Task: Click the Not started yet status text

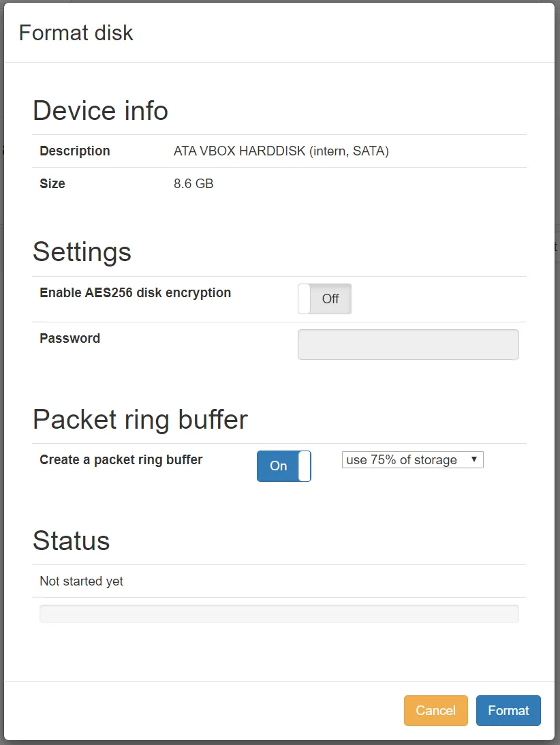Action: (x=82, y=581)
